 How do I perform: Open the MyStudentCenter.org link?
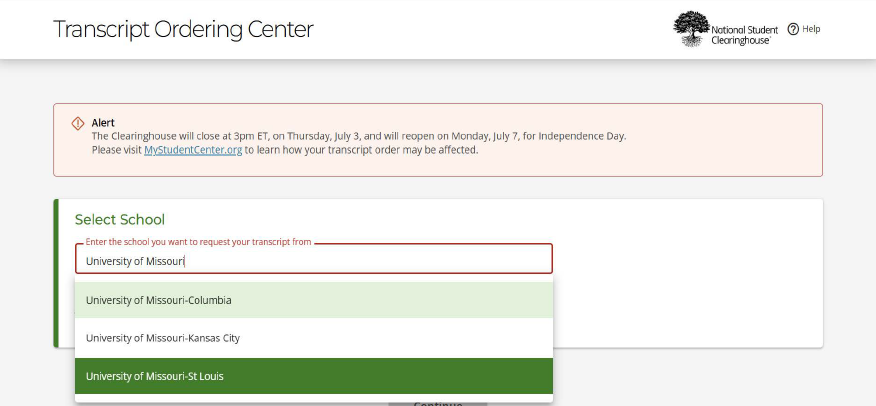(193, 150)
